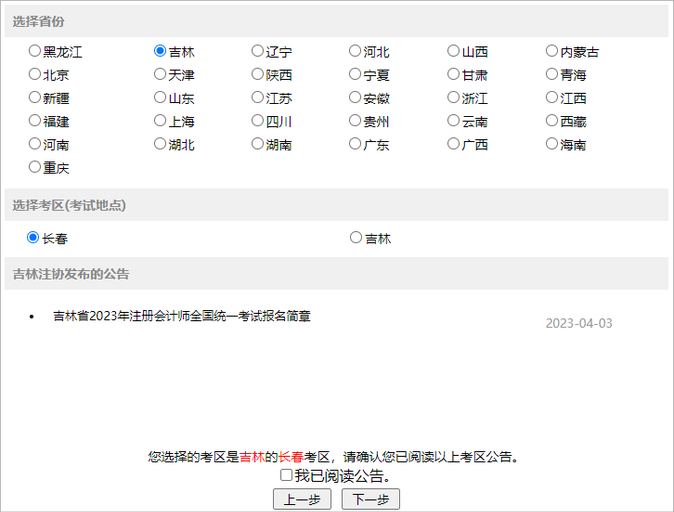This screenshot has width=674, height=512.
Task: Open the 吉林省2023年注册会计师 registration notice
Action: coord(182,316)
